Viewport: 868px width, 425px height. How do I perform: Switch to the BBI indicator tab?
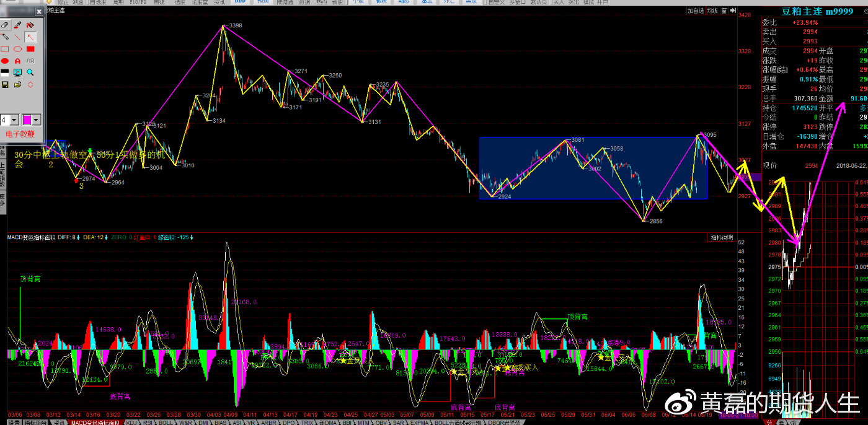pos(347,422)
